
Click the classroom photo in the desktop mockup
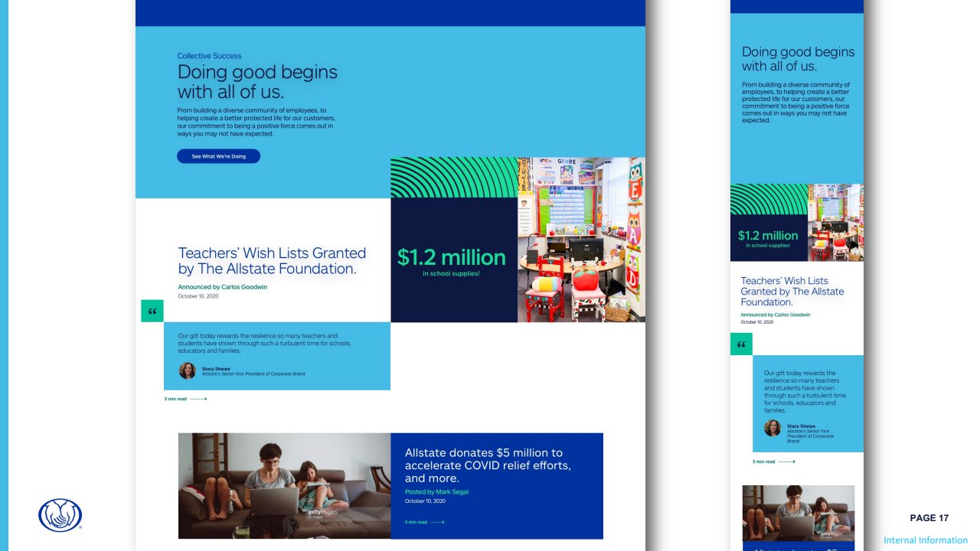pos(581,240)
